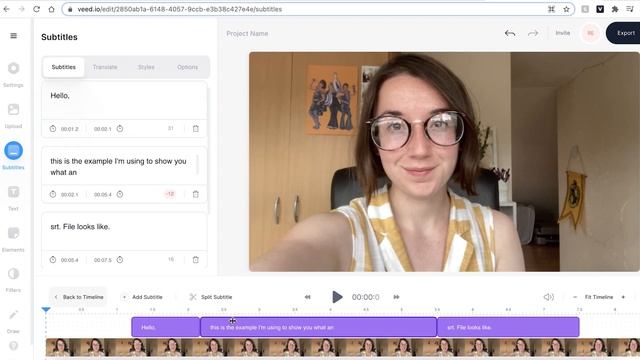Open the Upload panel
Image resolution: width=640 pixels, height=360 pixels.
coord(13,115)
